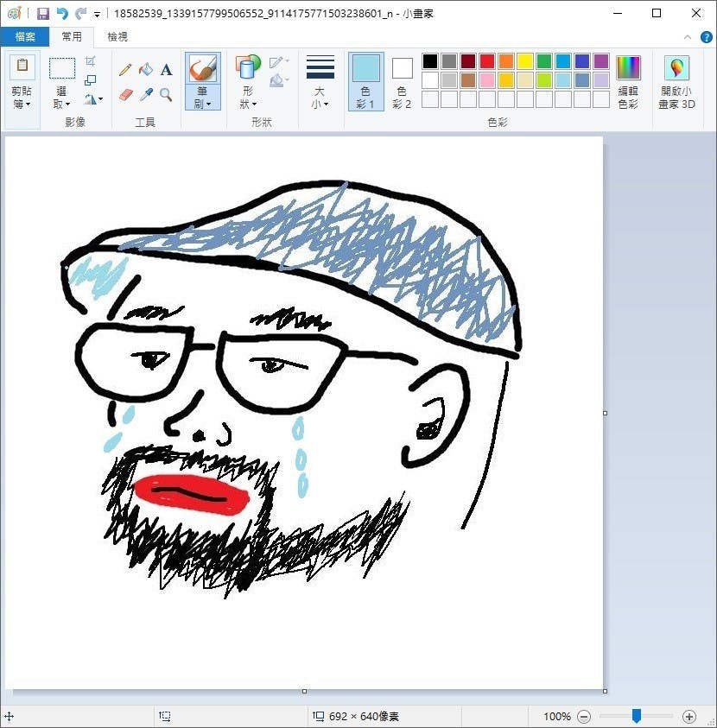Pick the red color swatch
The width and height of the screenshot is (717, 728).
(487, 61)
